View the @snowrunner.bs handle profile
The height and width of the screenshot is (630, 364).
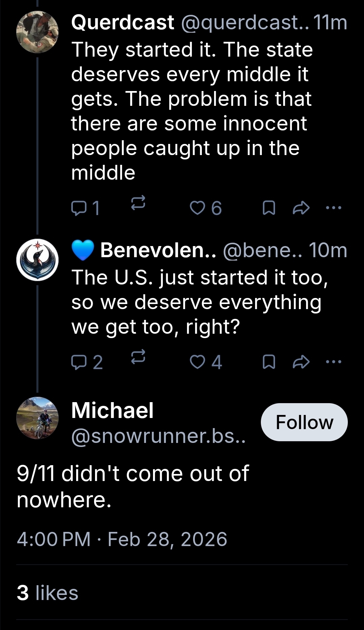(158, 436)
